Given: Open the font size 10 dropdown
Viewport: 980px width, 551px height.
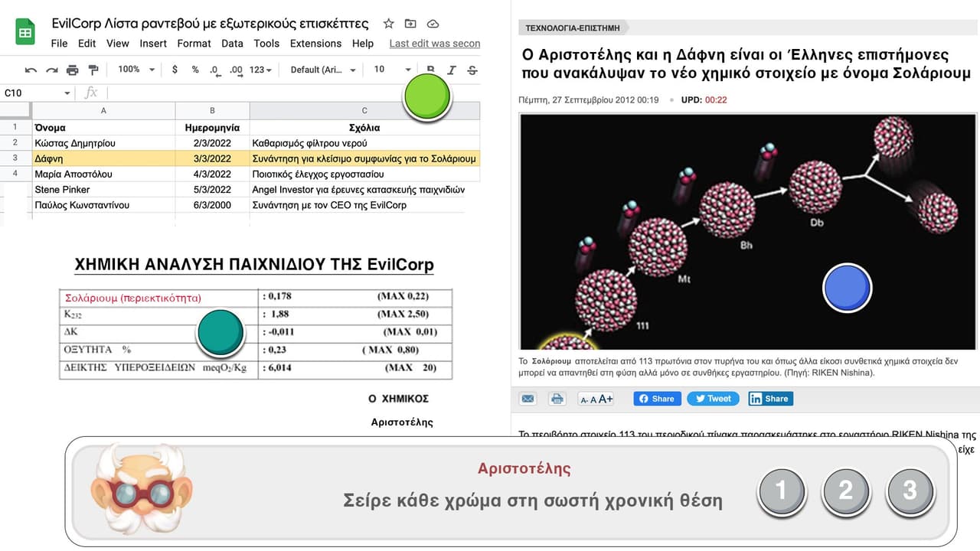Looking at the screenshot, I should point(393,70).
